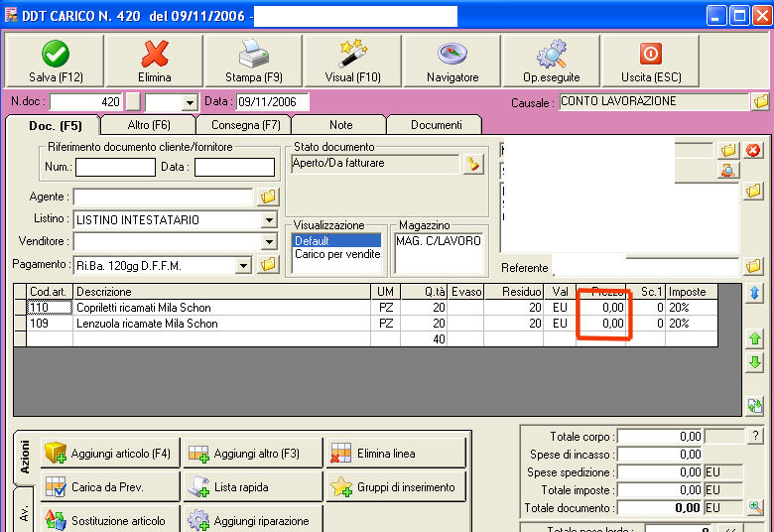Select the vertical Av. tab
Image resolution: width=774 pixels, height=532 pixels.
[24, 512]
